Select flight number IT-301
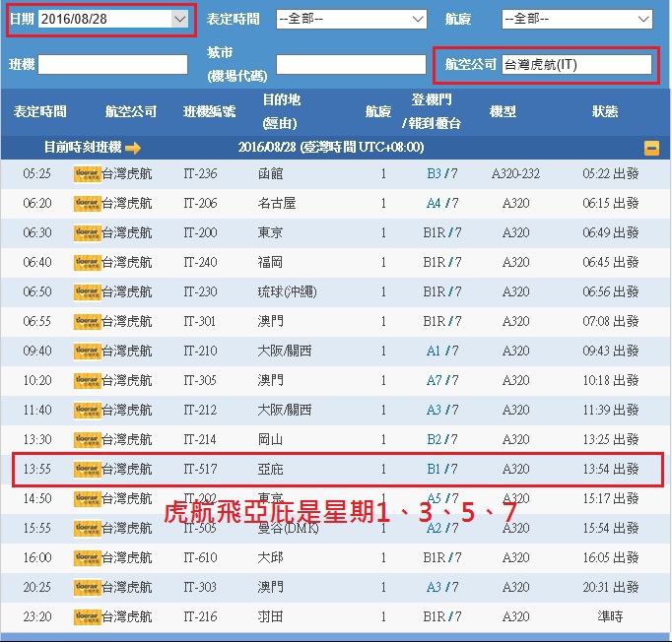The image size is (672, 642). 199,322
